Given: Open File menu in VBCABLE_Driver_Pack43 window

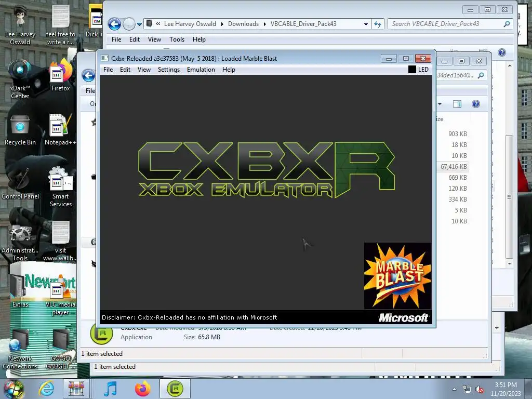Looking at the screenshot, I should [x=116, y=39].
